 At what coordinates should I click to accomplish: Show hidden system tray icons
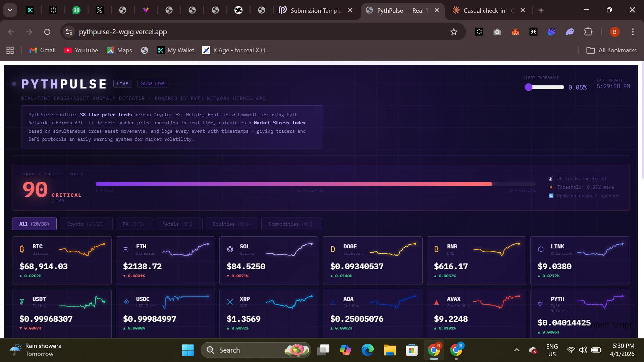[517, 350]
